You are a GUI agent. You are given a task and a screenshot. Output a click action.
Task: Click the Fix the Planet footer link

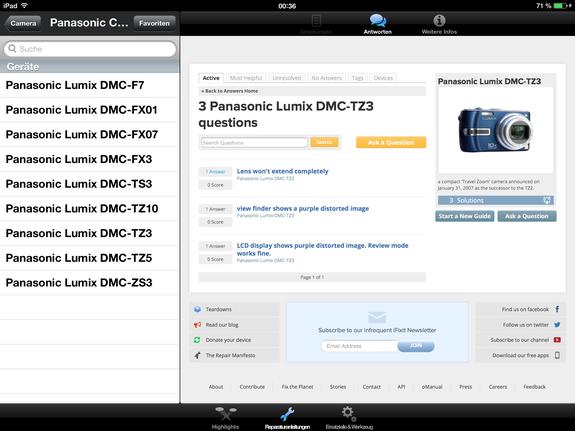tap(297, 387)
